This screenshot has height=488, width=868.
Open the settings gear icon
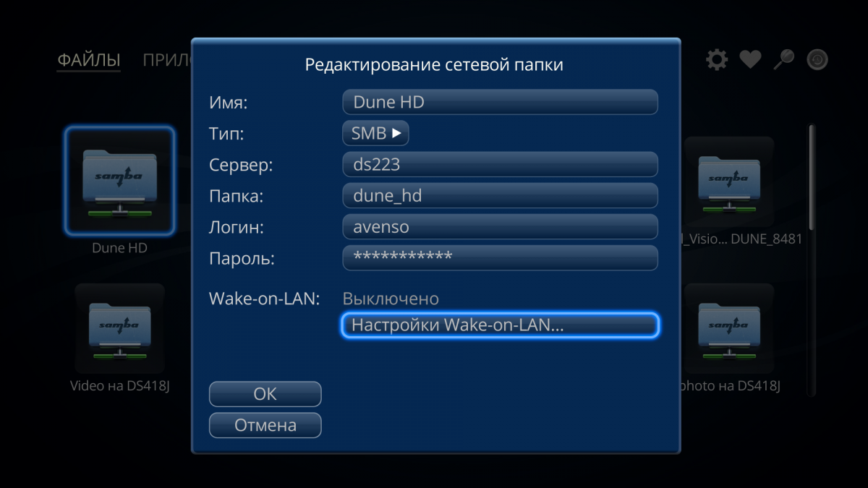[717, 59]
